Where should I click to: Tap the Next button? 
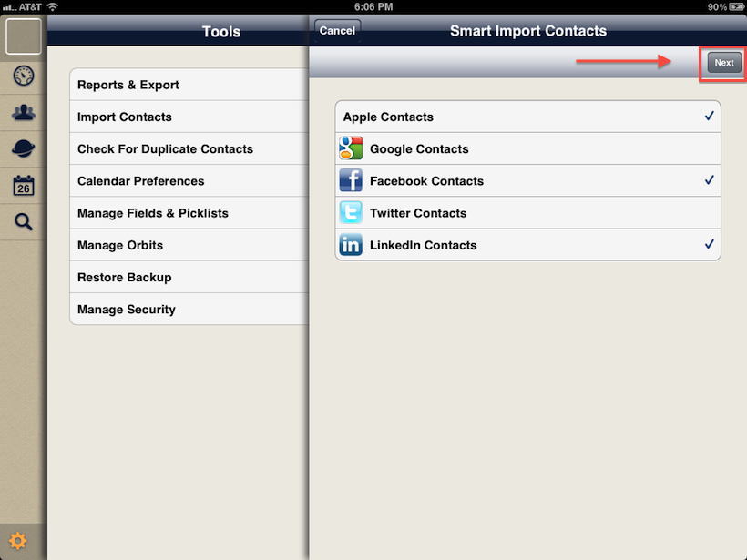point(724,63)
